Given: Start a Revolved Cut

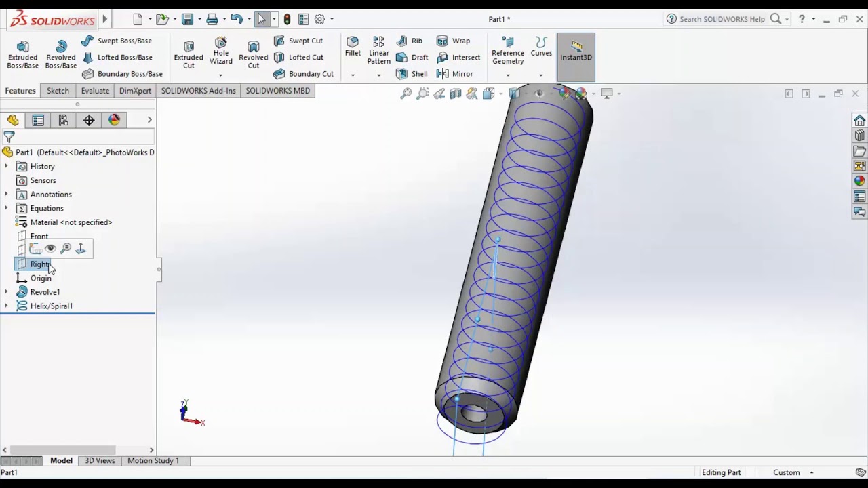Looking at the screenshot, I should pyautogui.click(x=253, y=55).
